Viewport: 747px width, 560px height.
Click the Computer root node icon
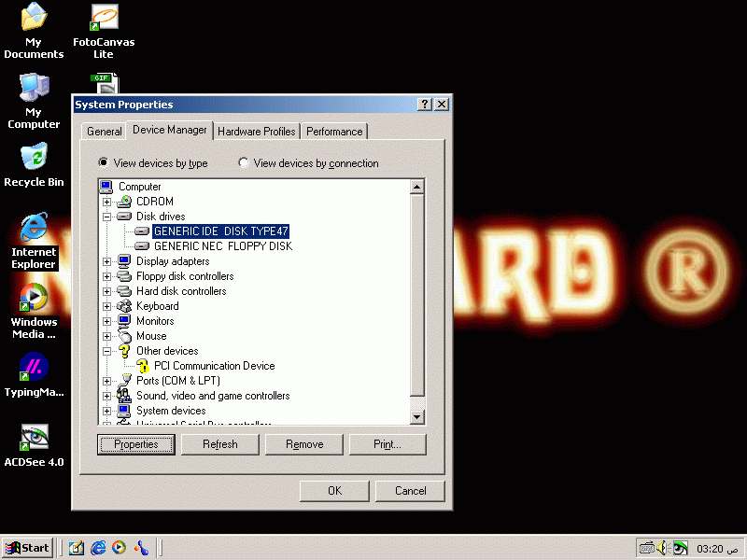[x=106, y=187]
